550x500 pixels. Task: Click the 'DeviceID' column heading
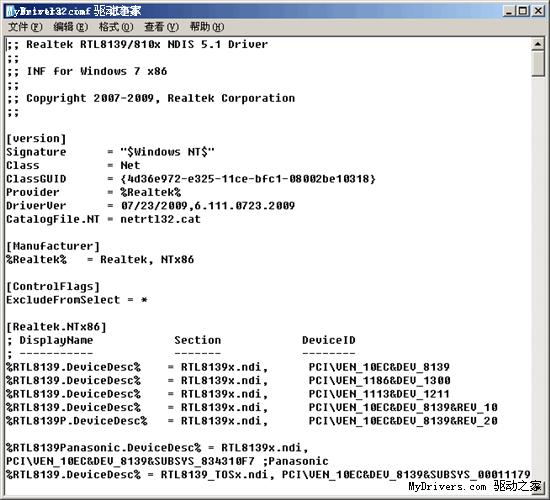point(329,340)
